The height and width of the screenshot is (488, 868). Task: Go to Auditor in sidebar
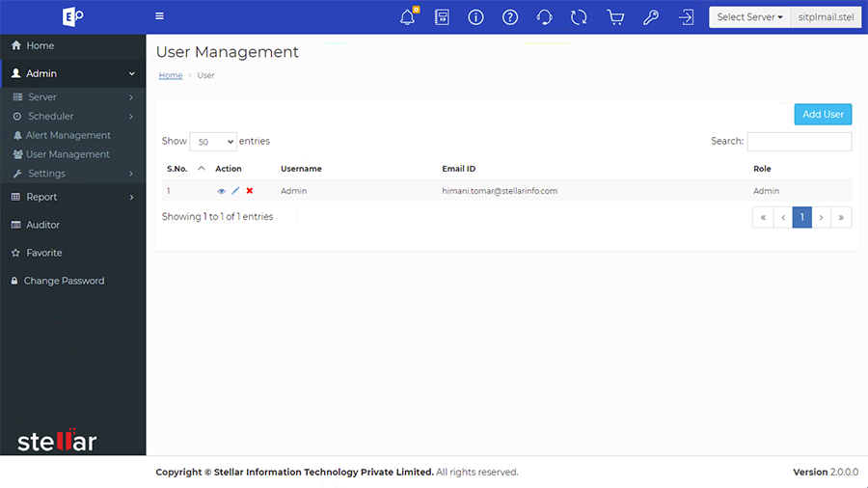pos(42,225)
